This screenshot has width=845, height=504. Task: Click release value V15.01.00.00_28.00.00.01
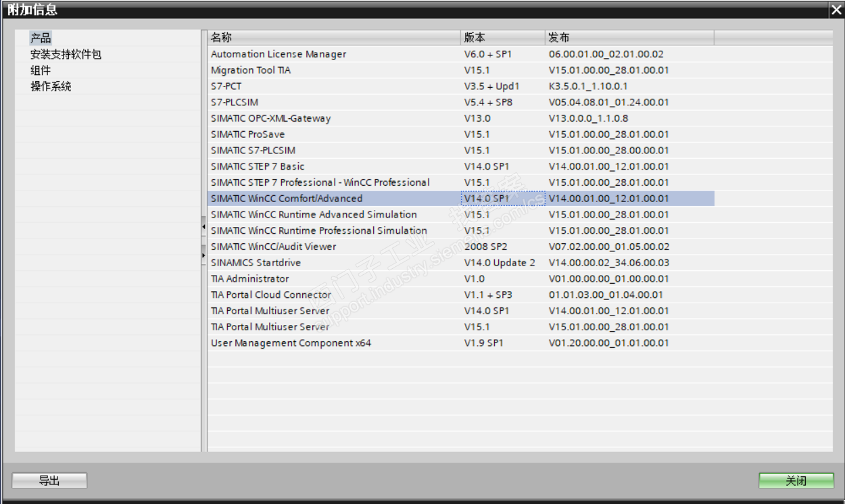pos(609,151)
